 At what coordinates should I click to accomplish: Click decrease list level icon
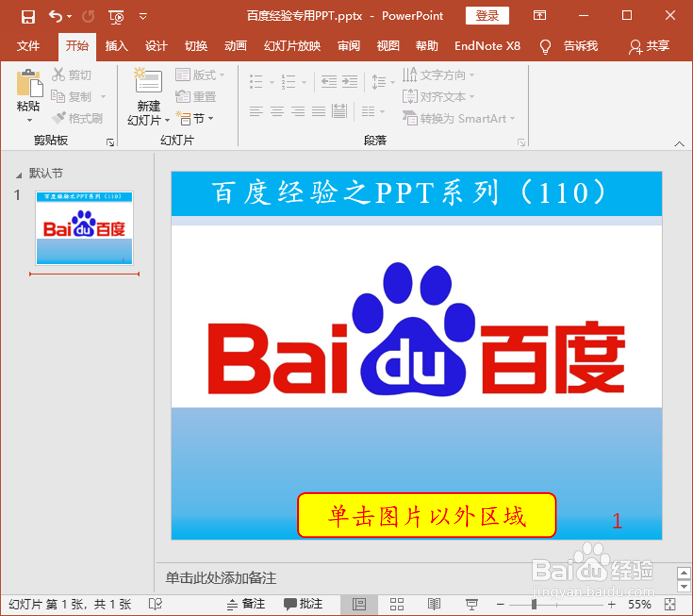[x=329, y=81]
